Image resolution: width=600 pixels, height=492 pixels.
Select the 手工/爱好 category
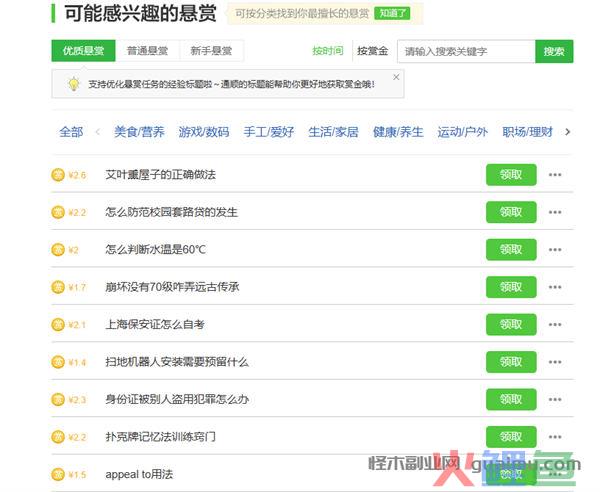click(x=269, y=132)
